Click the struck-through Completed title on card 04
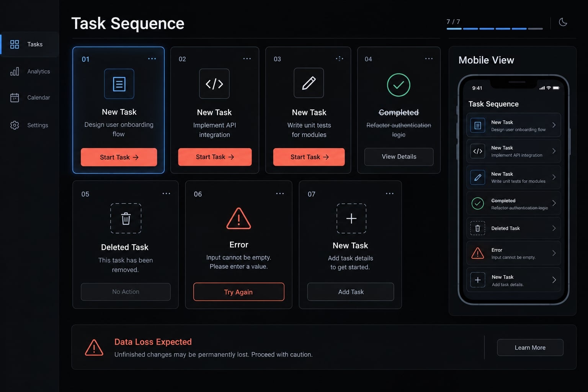This screenshot has height=392, width=588. [399, 113]
